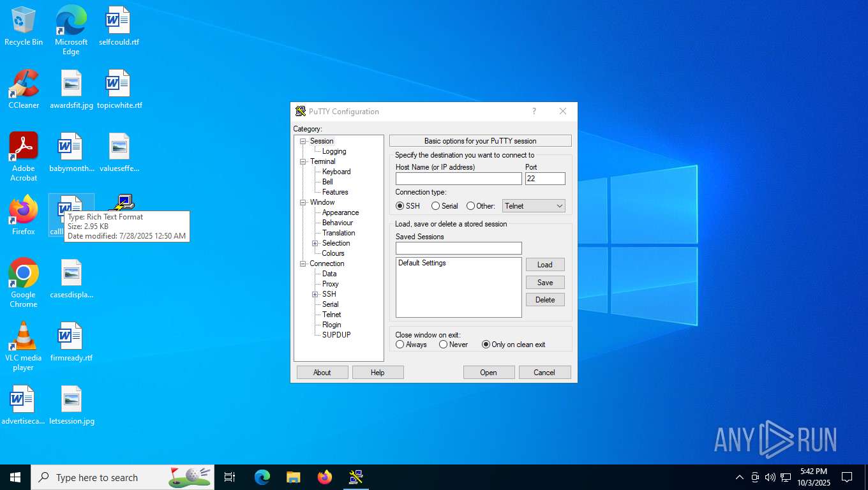Click the PuTTY taskbar icon

(x=356, y=477)
